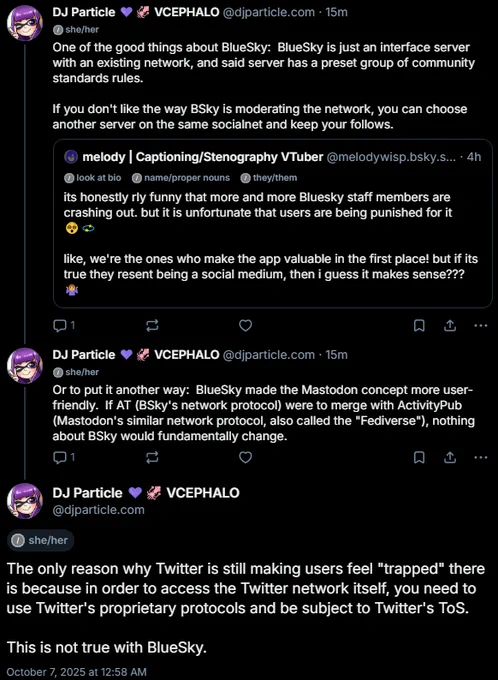This screenshot has height=680, width=498.
Task: Click the large she/her label badge
Action: click(x=40, y=540)
